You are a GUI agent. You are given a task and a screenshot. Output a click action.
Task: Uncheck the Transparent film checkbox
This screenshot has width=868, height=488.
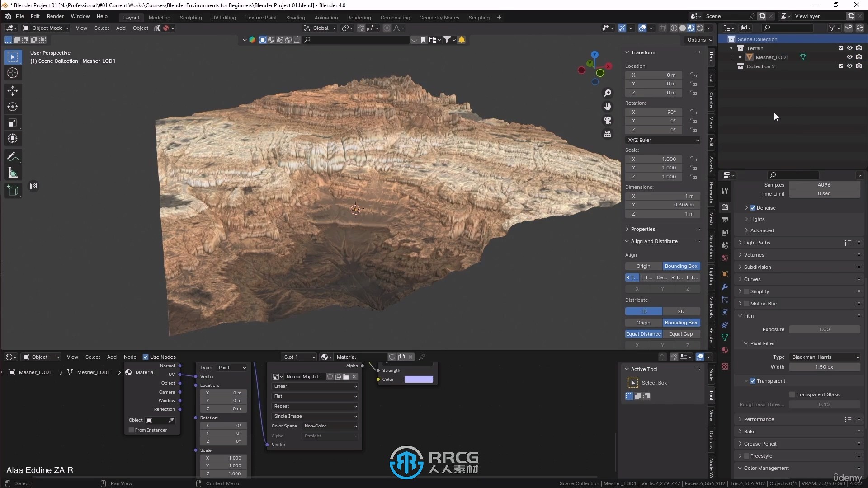[x=753, y=381]
